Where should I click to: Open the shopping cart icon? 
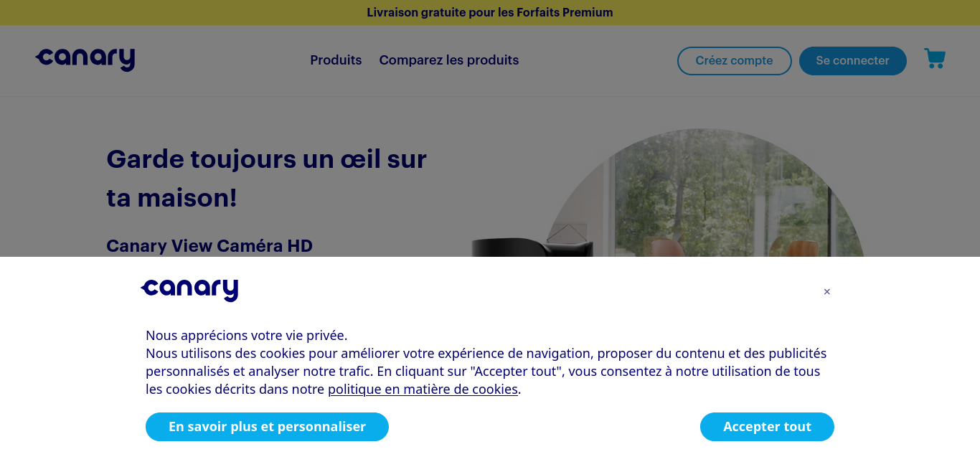click(935, 59)
